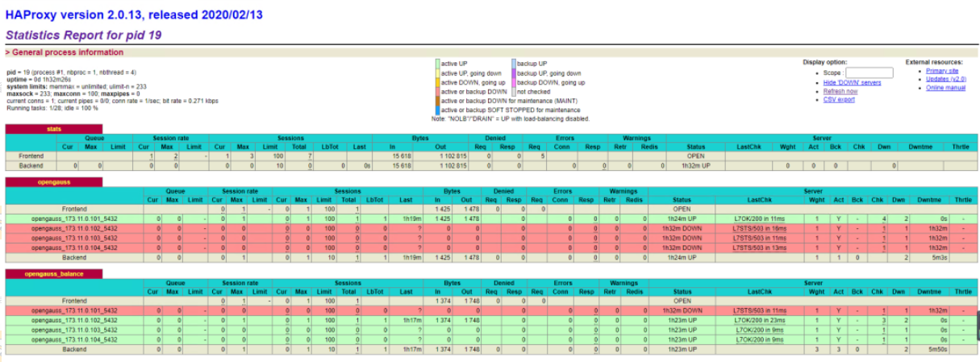The height and width of the screenshot is (362, 980).
Task: Click opengauss_173.11.0.102_5432 in opengauss table
Action: [74, 228]
